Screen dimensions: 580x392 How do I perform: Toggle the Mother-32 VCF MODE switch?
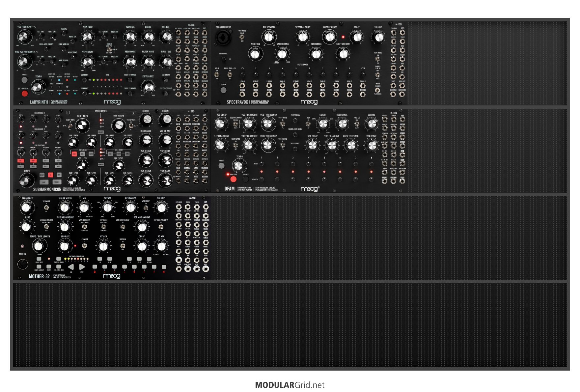(x=103, y=226)
